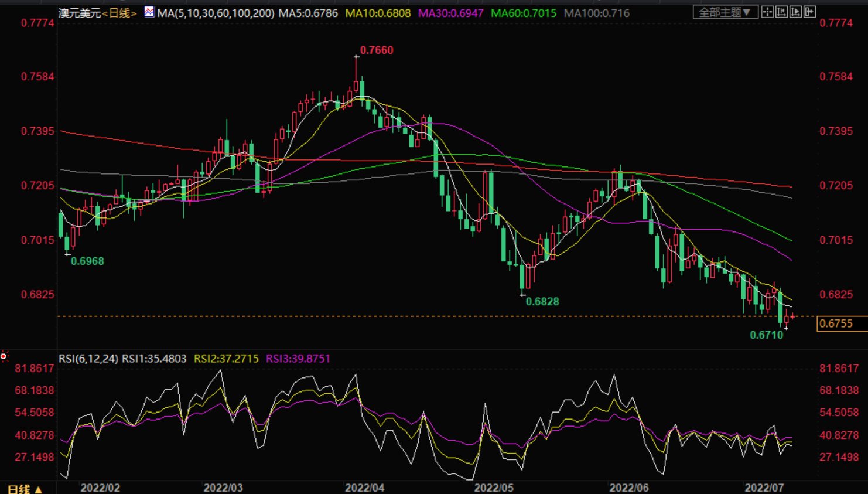Click the right RSI axis 68.1838 label

[x=839, y=391]
